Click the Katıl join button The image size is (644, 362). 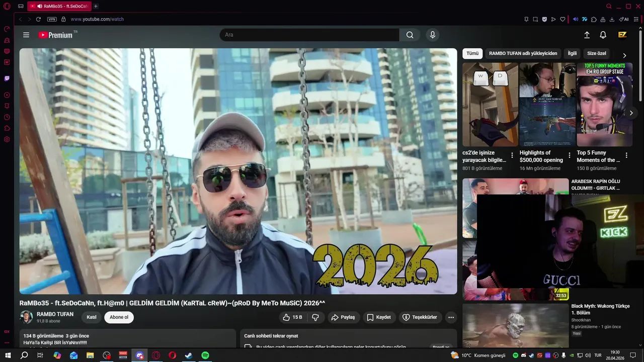tap(92, 317)
